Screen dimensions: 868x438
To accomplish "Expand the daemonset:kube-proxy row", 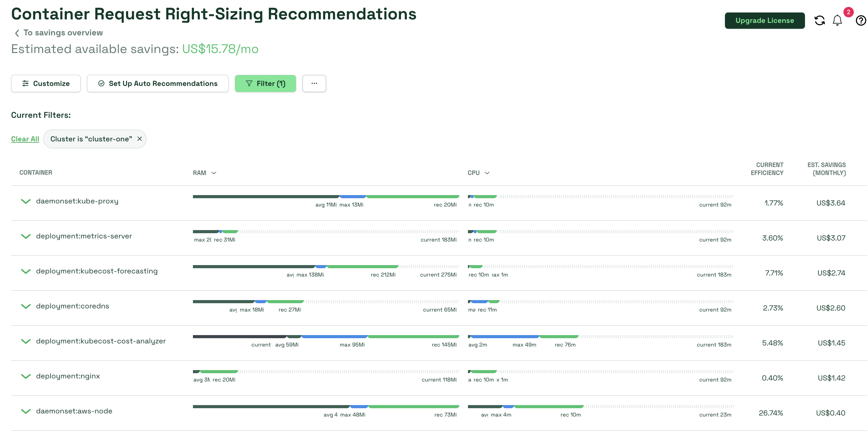I will pos(26,201).
